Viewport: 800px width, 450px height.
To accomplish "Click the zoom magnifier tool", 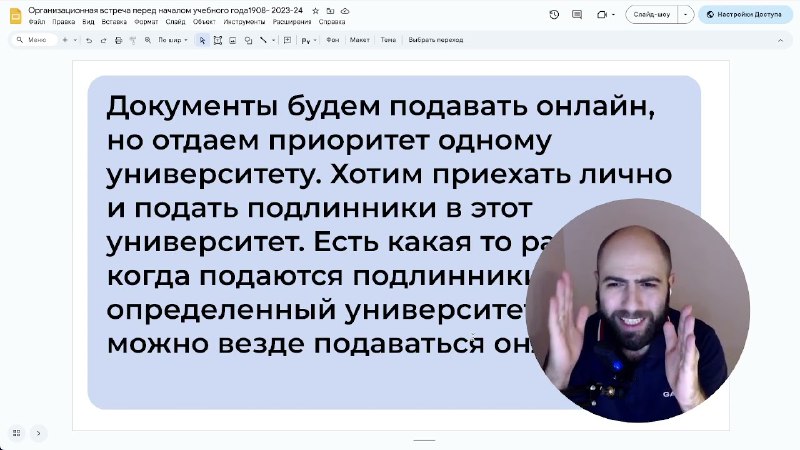I will pos(148,40).
